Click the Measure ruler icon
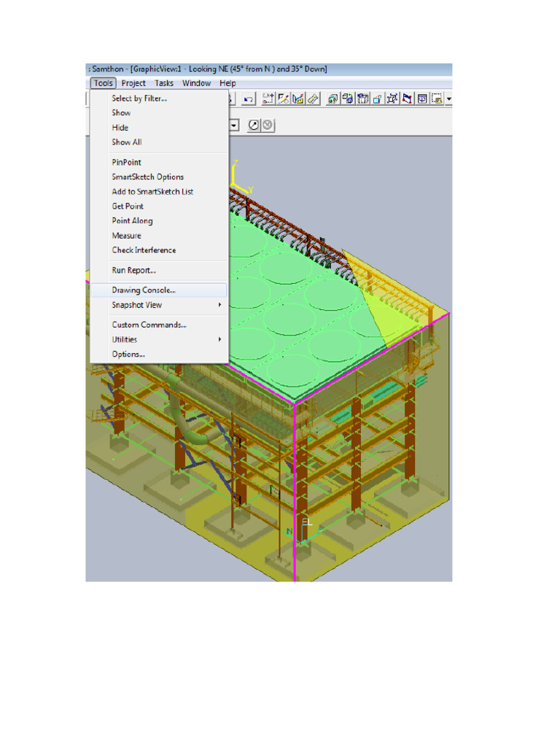 click(313, 98)
